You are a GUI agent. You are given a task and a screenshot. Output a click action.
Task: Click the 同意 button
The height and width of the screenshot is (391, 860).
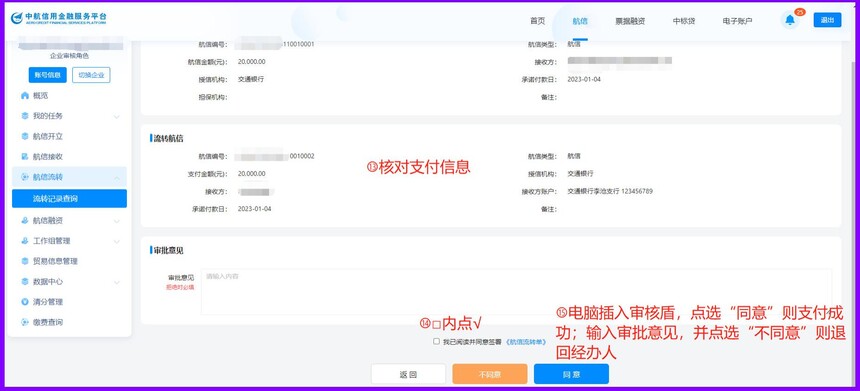point(571,374)
